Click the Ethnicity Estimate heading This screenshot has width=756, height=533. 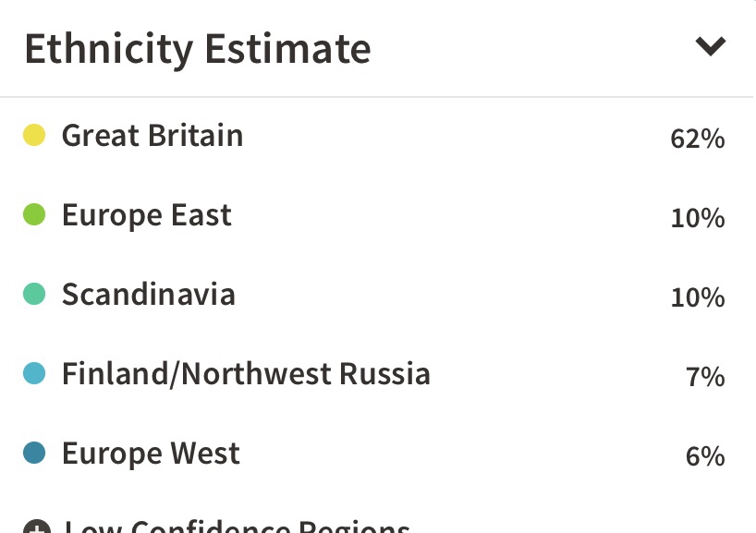198,48
